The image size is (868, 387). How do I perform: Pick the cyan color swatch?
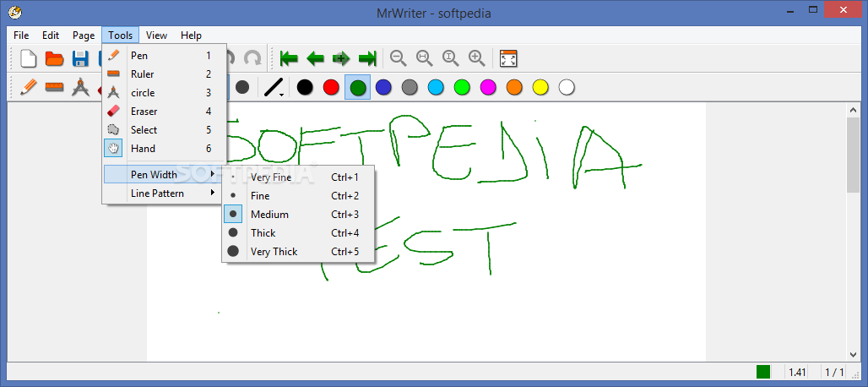coord(437,88)
